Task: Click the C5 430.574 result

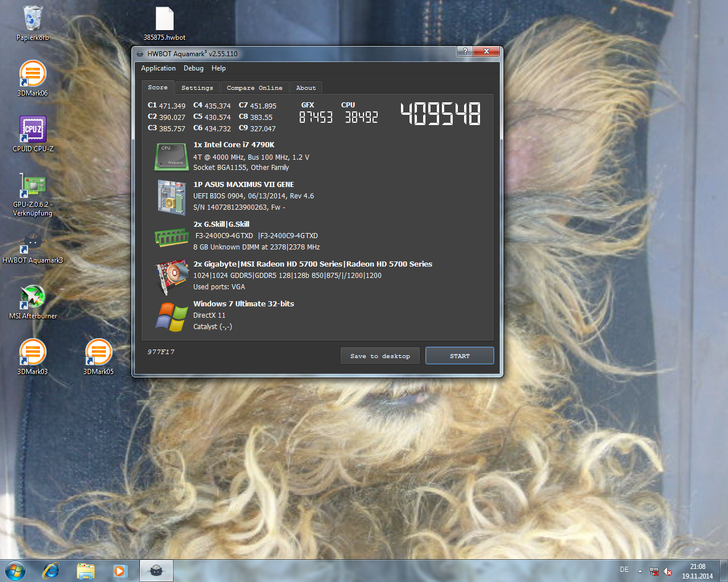Action: 212,117
